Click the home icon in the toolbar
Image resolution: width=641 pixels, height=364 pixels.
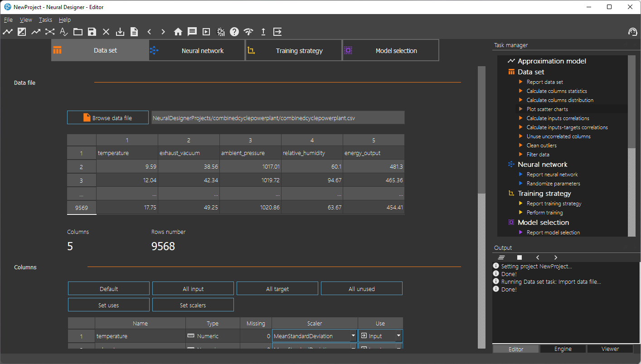178,32
